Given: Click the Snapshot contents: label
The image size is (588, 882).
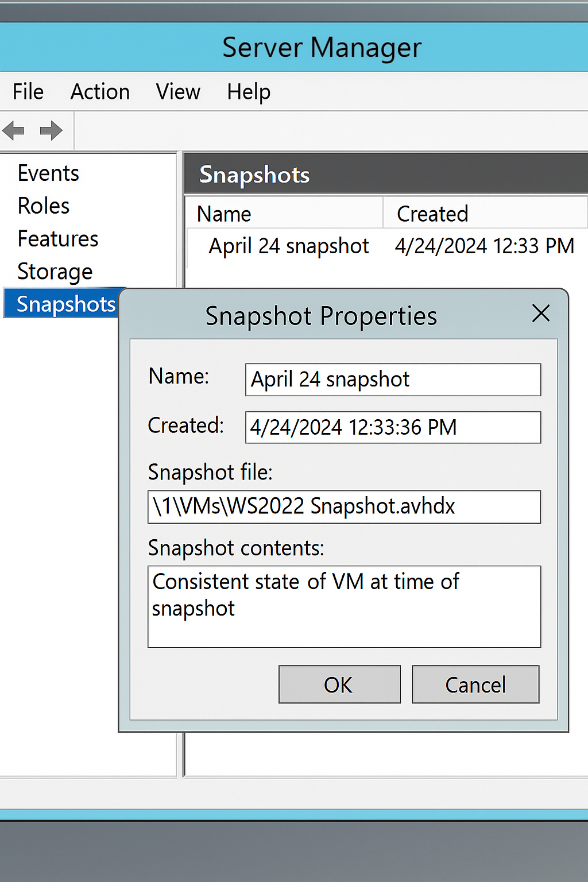Looking at the screenshot, I should tap(236, 548).
